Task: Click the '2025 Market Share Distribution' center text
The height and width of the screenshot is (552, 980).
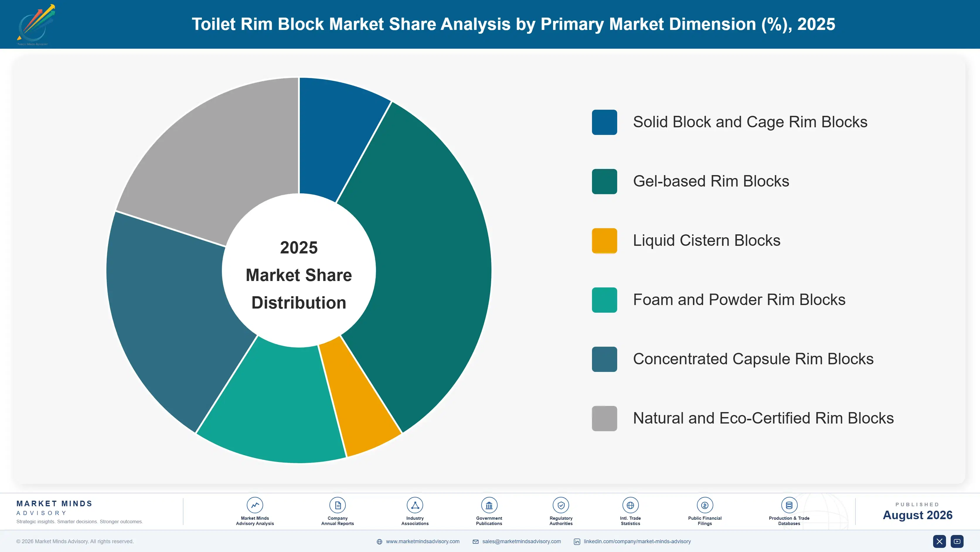Action: [x=299, y=275]
